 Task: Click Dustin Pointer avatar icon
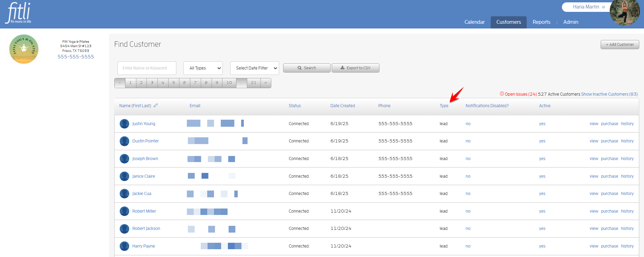click(x=124, y=141)
